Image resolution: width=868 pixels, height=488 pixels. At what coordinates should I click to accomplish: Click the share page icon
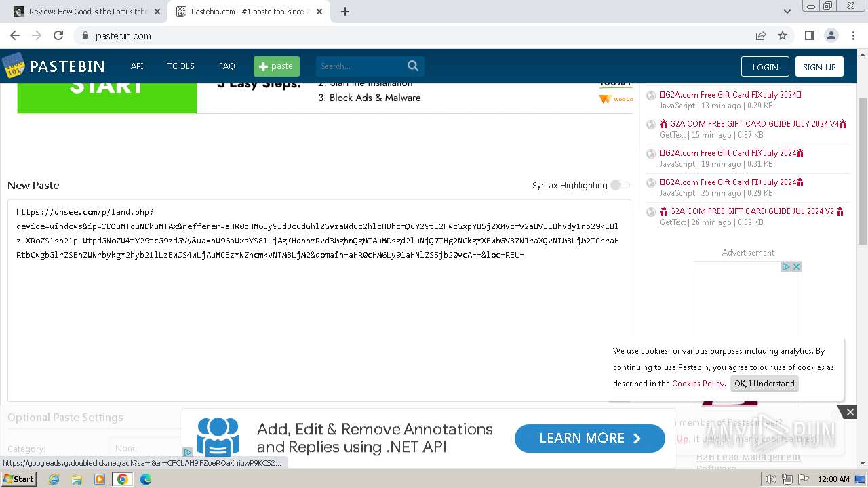761,35
